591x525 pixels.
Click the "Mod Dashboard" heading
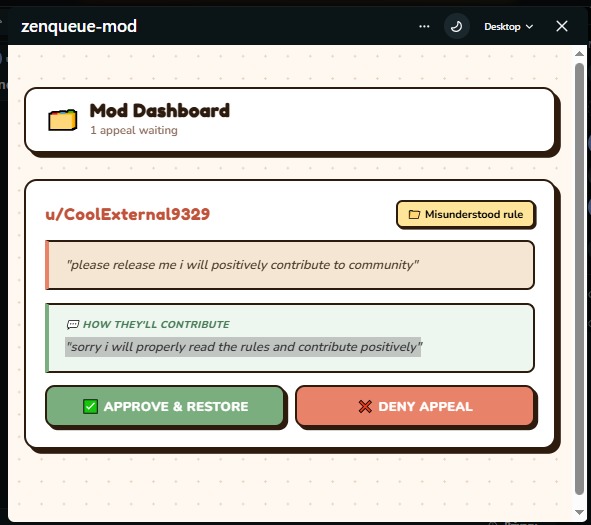coord(159,111)
